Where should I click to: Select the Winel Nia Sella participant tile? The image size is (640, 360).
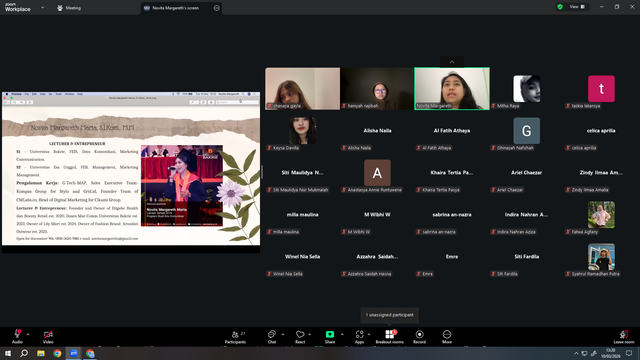[x=302, y=257]
